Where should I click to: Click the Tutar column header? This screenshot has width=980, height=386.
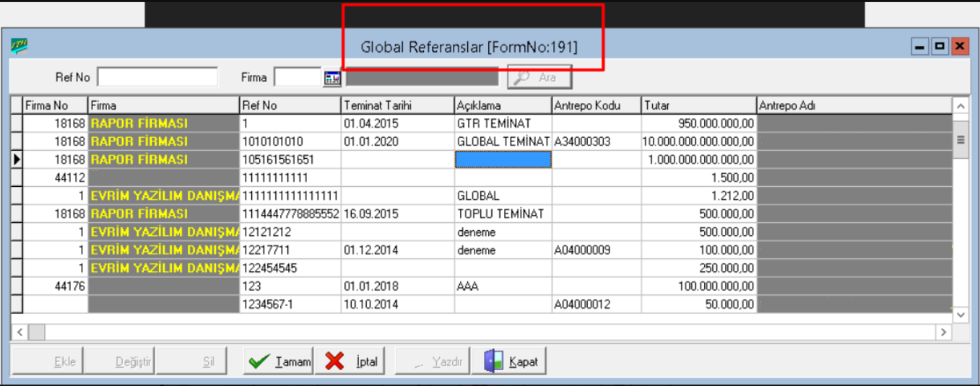pos(699,105)
